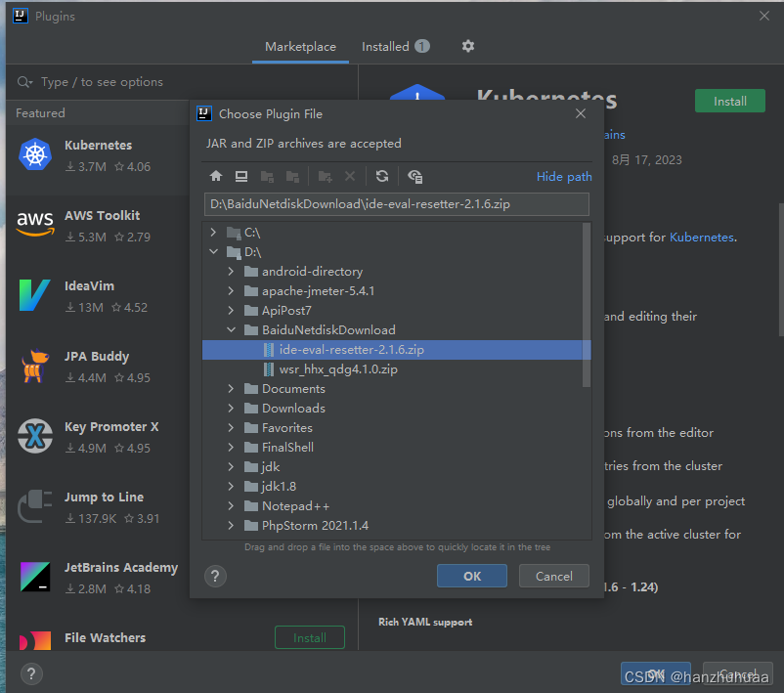Select the AWS Toolkit plugin logo
784x693 pixels.
pyautogui.click(x=35, y=224)
